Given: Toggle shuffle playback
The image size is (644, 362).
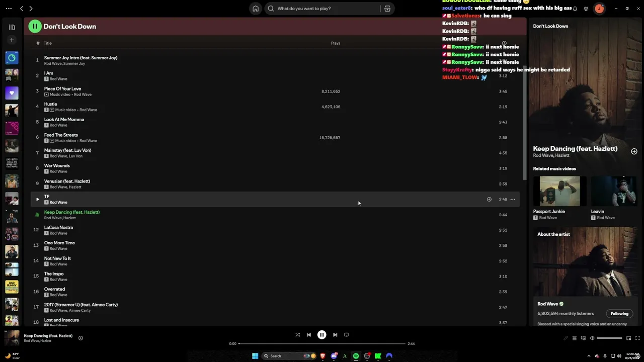Looking at the screenshot, I should point(297,335).
